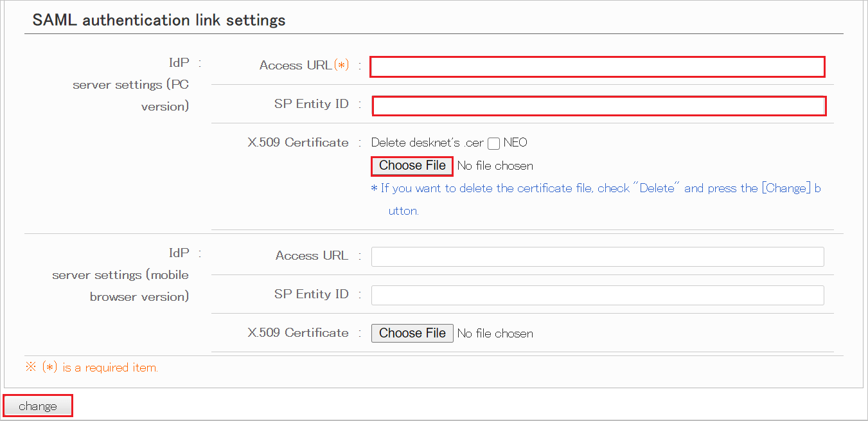Click No file chosen next to PC Choose File
The width and height of the screenshot is (868, 421).
click(495, 166)
